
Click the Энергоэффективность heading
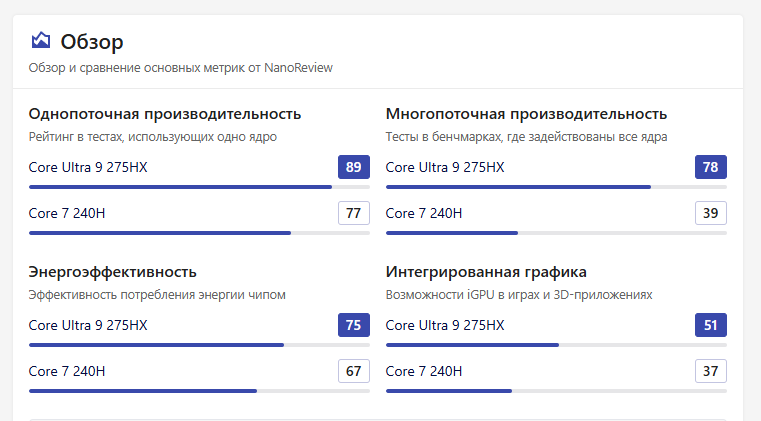[113, 272]
